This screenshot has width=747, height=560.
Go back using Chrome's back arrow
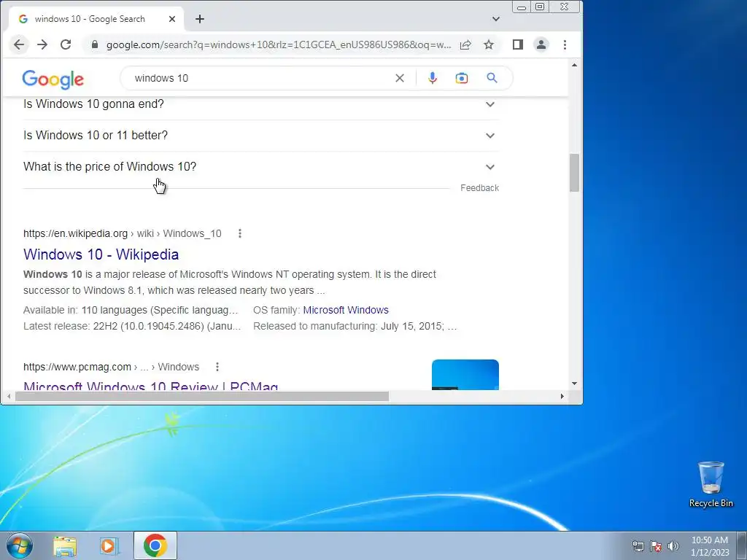[19, 44]
